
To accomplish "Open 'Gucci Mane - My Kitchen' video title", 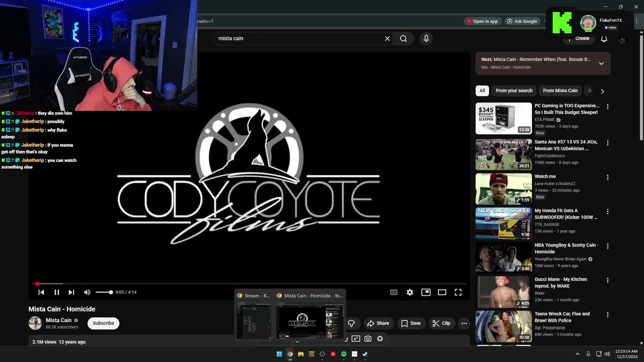I will pos(560,283).
